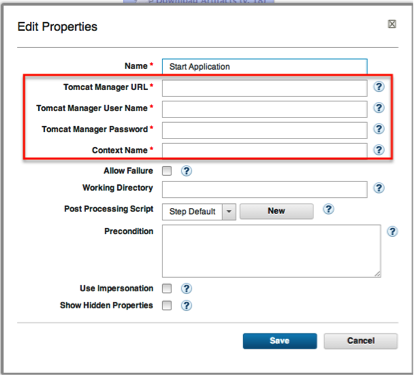Viewport: 414px width, 375px height.
Task: Open help for Tomcat Manager Password
Action: coord(379,129)
